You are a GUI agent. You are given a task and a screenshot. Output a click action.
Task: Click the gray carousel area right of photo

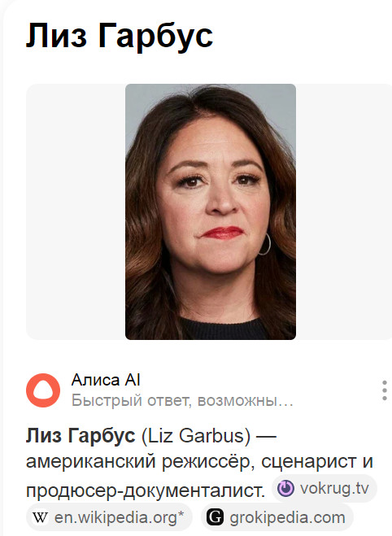pyautogui.click(x=344, y=211)
